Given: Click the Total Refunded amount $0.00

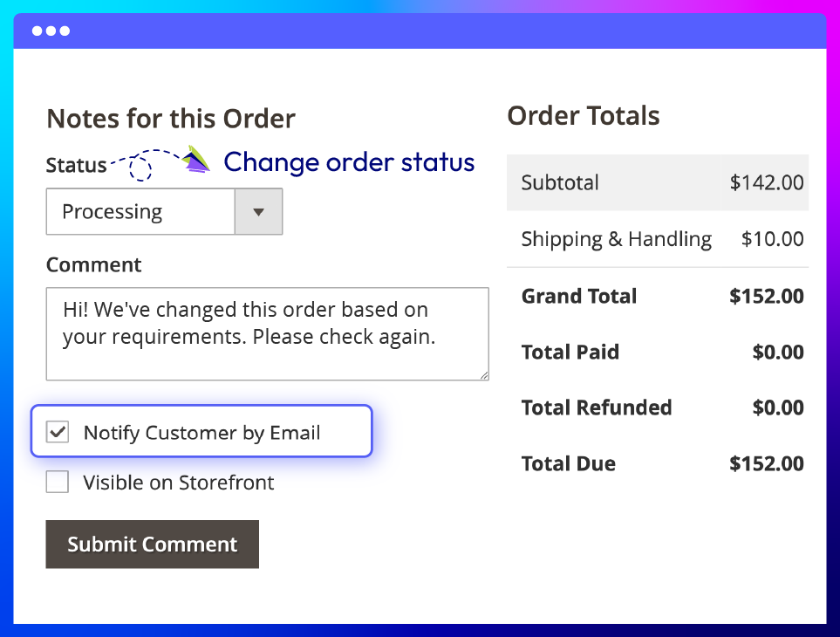Looking at the screenshot, I should (777, 408).
